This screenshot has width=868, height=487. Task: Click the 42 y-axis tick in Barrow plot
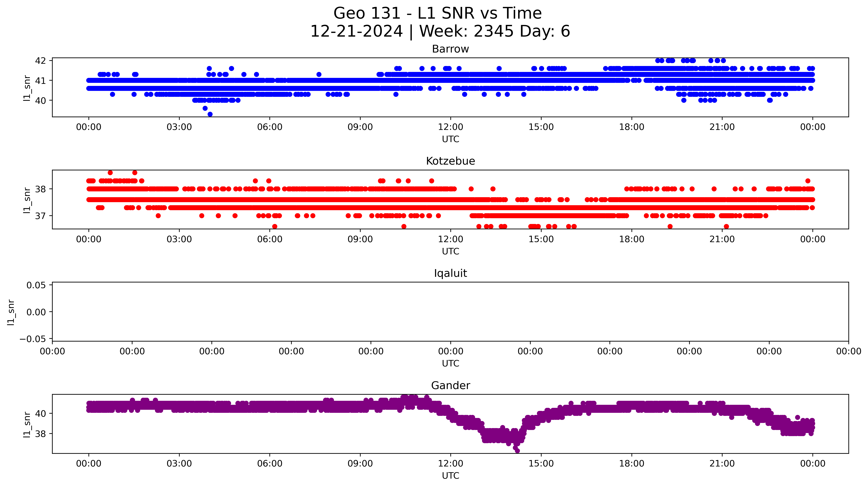(40, 61)
